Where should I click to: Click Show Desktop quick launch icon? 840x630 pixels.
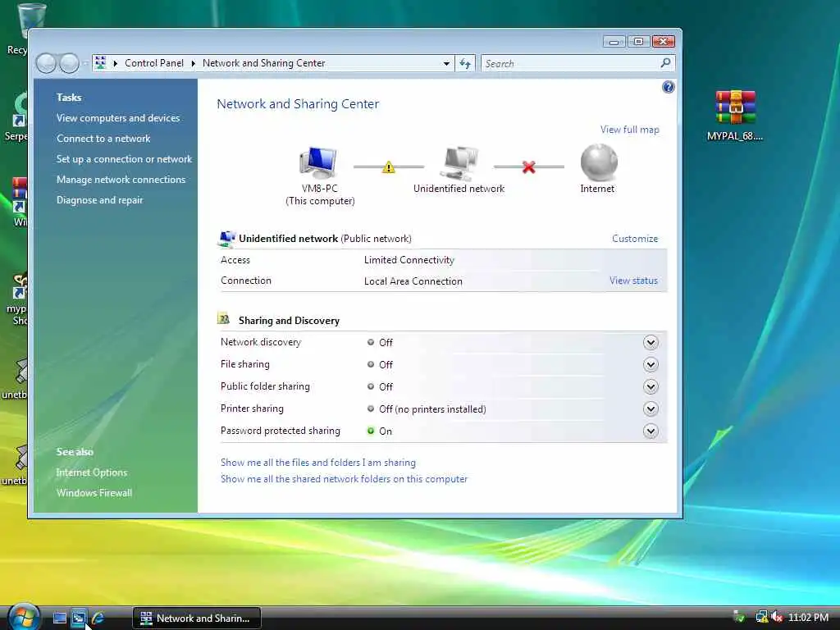tap(59, 619)
